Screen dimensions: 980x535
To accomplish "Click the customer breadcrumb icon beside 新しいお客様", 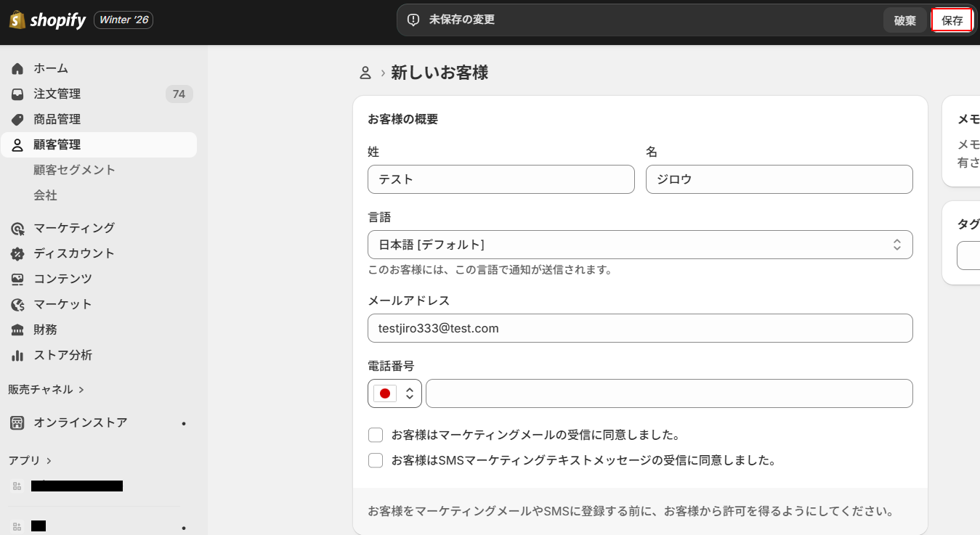I will (365, 73).
